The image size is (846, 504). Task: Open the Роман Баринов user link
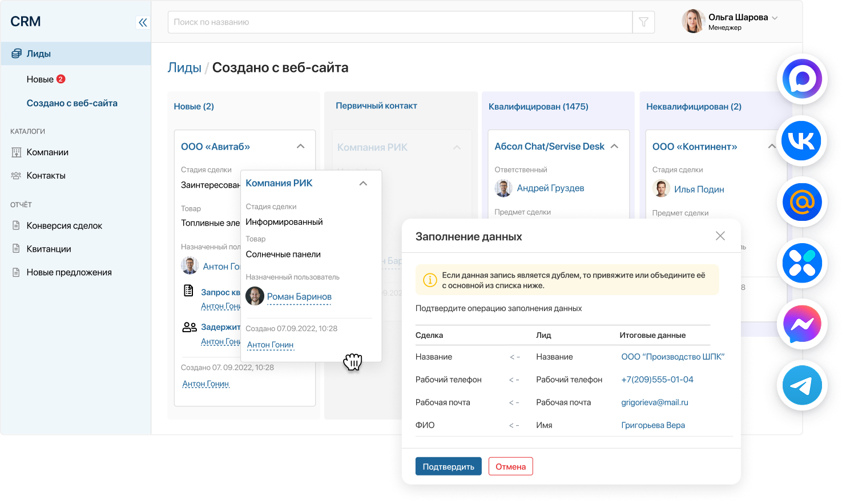coord(299,297)
